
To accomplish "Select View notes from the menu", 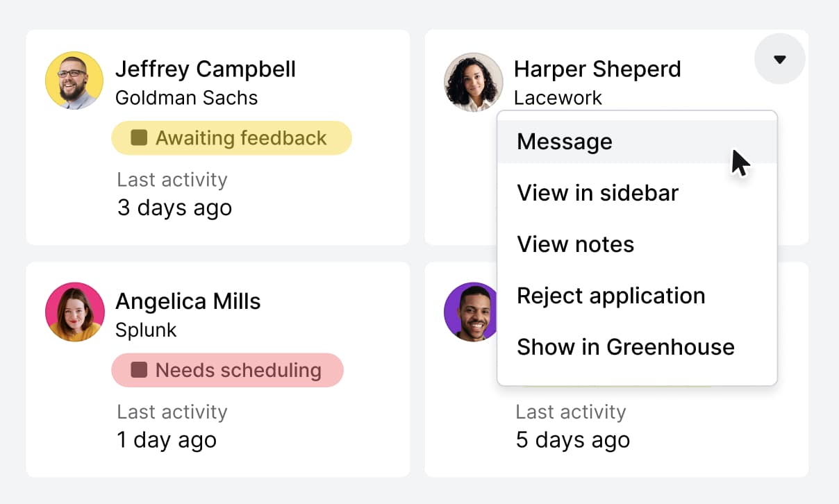I will 575,244.
